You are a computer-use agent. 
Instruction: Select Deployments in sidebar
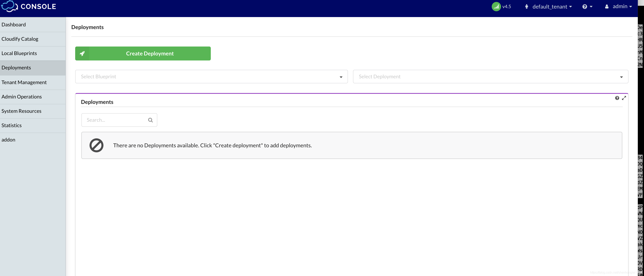coord(33,68)
